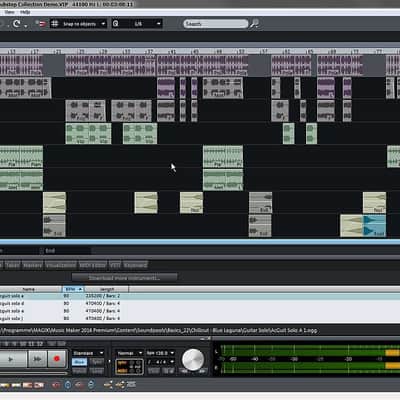Click the End marker label
This screenshot has height=400, width=400.
click(x=50, y=251)
